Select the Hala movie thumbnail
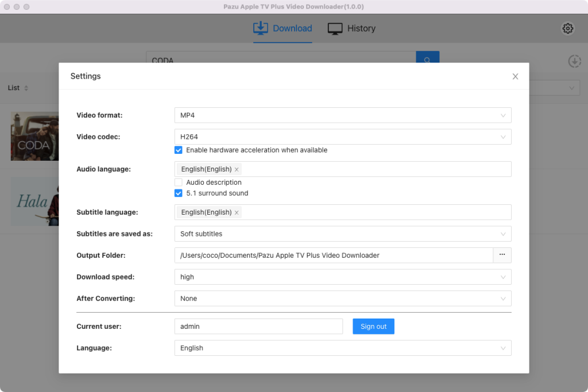Viewport: 588px width, 392px height. pyautogui.click(x=35, y=201)
